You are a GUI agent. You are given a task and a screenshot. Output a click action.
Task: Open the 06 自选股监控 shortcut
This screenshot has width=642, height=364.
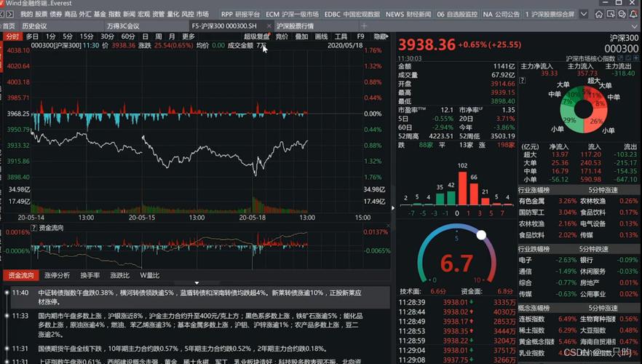coord(457,14)
